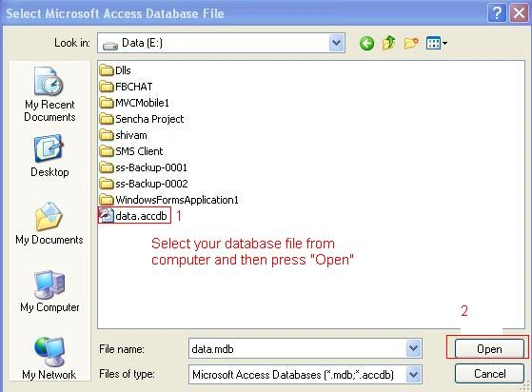This screenshot has width=532, height=392.
Task: Open the Views menu icon
Action: tap(436, 43)
